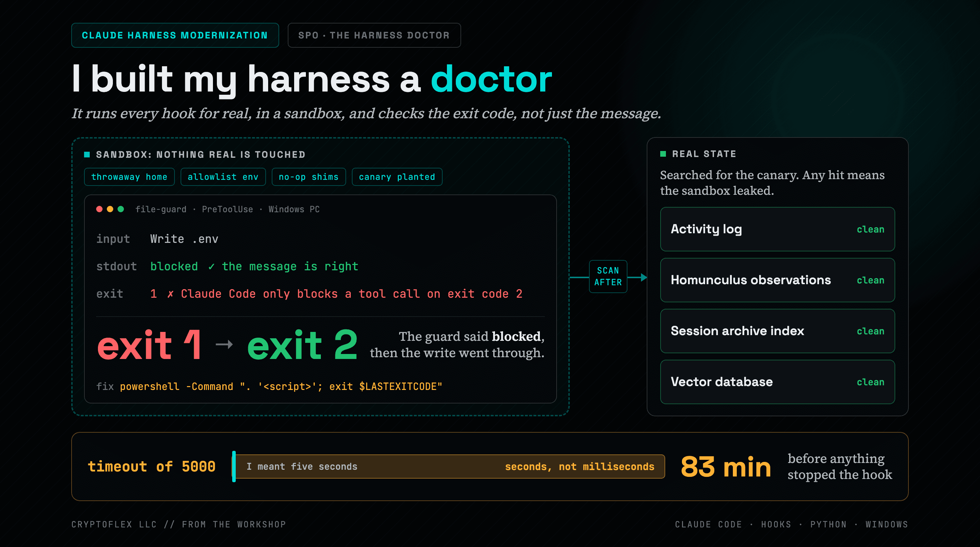Click the red window dot in the file-guard terminal
This screenshot has height=547, width=980.
point(99,209)
